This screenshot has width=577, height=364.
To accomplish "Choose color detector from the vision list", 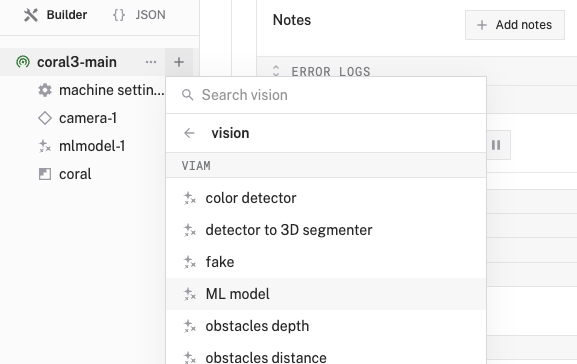I will pyautogui.click(x=326, y=198).
